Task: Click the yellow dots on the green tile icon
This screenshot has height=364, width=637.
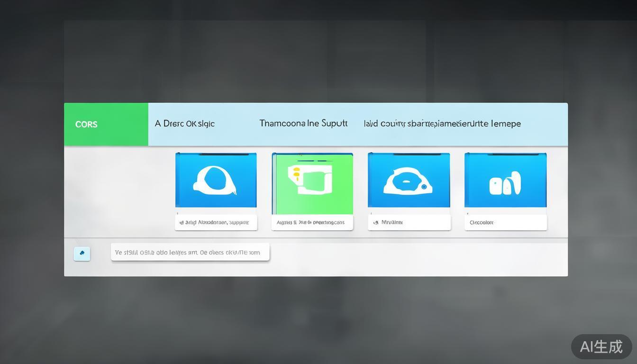Action: click(296, 174)
